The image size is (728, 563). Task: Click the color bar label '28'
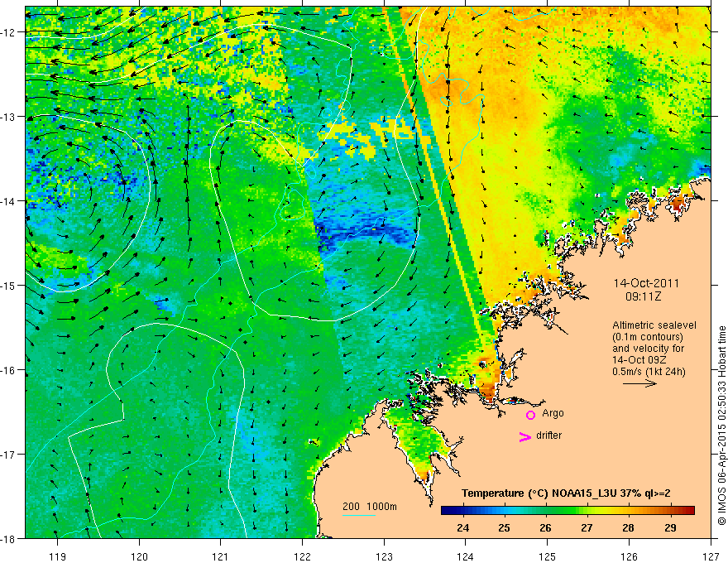click(628, 527)
